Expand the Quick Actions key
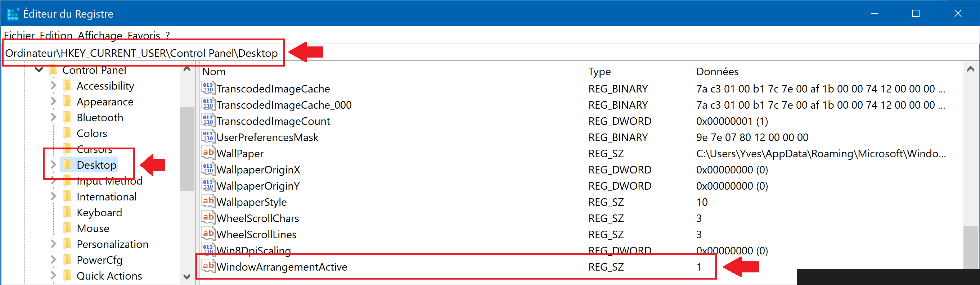Screen dimensions: 980x285 53,276
